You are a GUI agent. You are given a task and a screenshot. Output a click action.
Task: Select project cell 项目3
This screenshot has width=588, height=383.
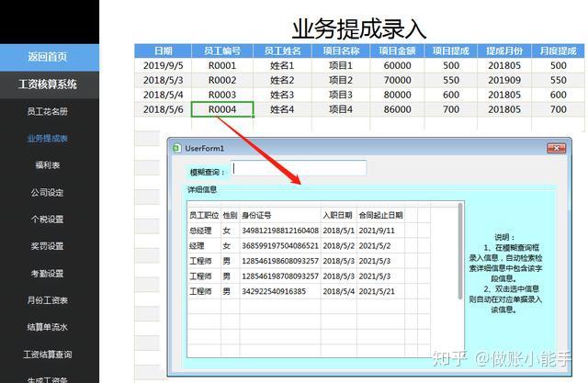click(x=341, y=95)
